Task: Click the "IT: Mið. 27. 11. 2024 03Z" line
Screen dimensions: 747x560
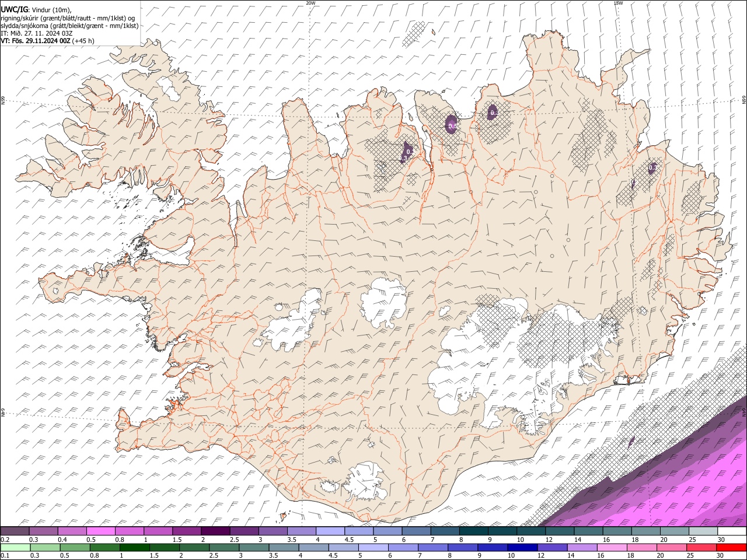Action: 36,33
